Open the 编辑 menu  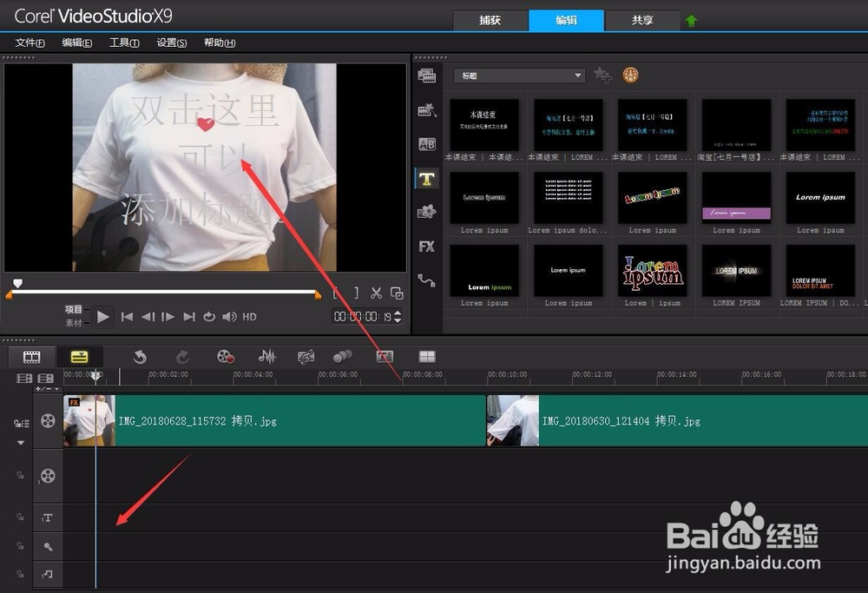coord(77,43)
